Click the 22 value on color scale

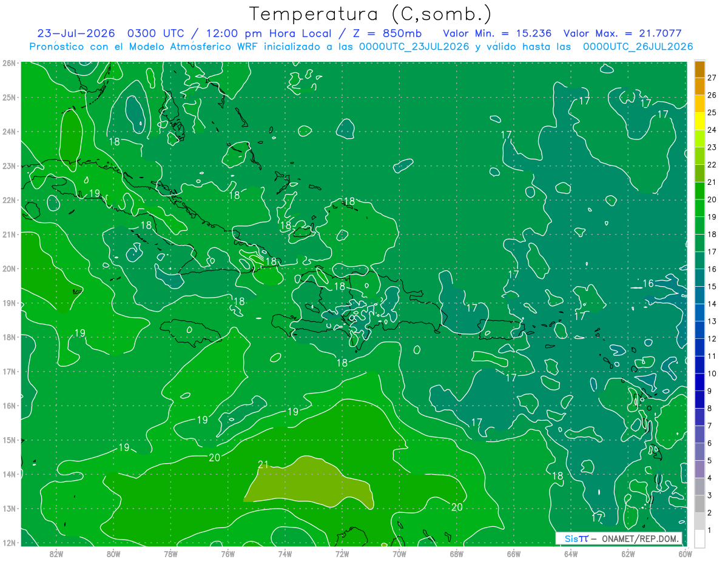click(712, 164)
